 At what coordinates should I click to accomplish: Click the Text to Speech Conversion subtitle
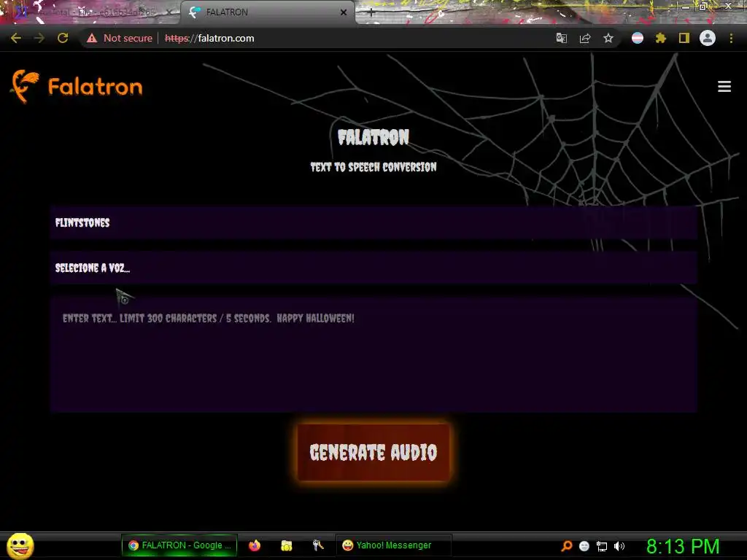[373, 167]
